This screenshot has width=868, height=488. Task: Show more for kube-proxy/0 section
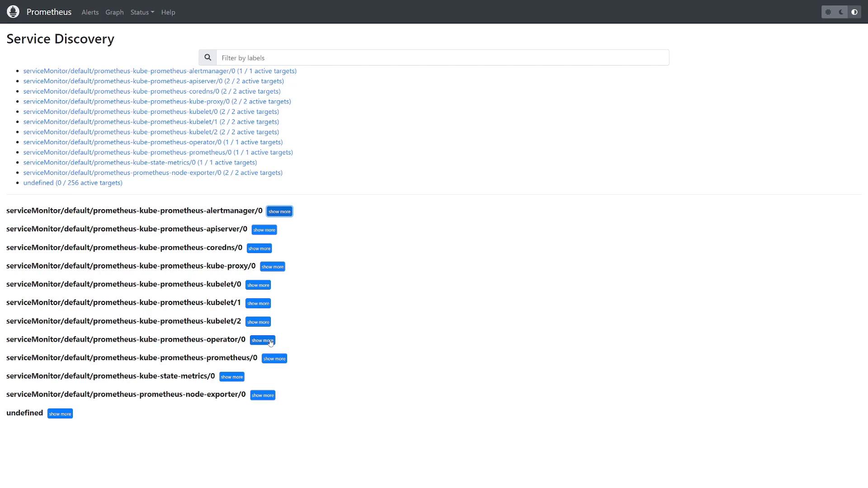click(273, 267)
